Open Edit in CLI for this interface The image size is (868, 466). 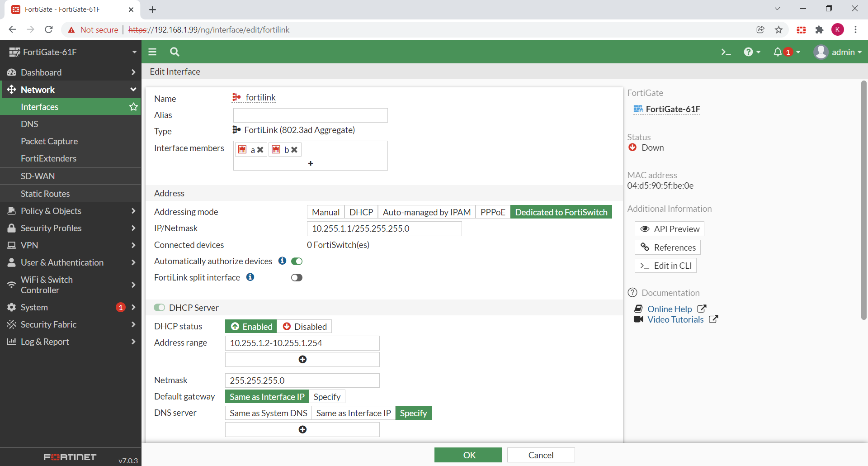665,266
